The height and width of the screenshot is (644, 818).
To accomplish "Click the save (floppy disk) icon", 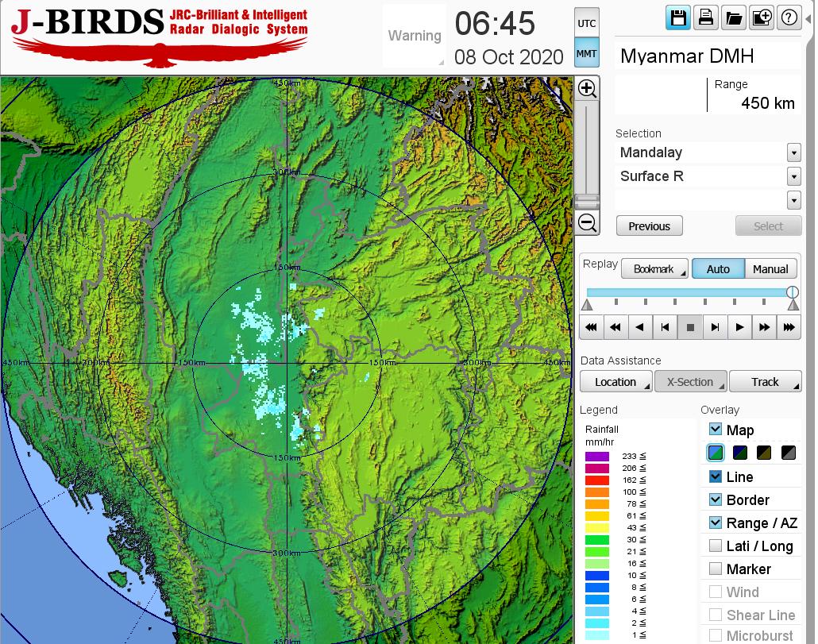I will tap(678, 17).
